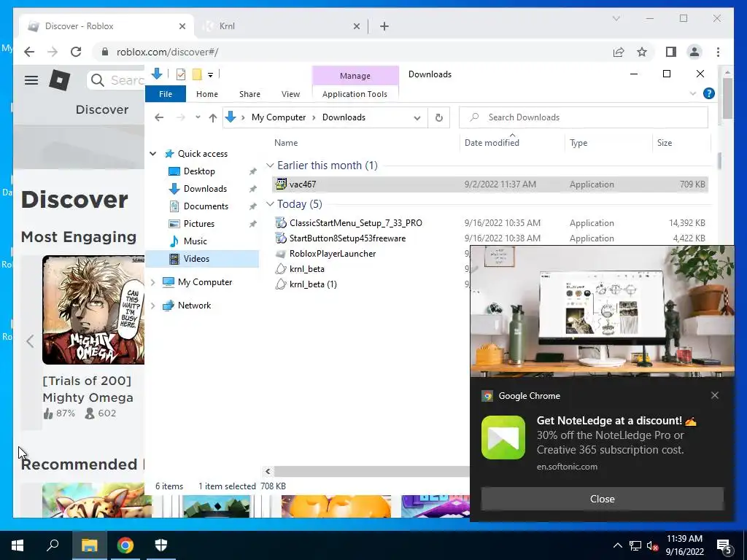Click the Properties checkmark icon in Explorer toolbar
This screenshot has width=747, height=560.
pyautogui.click(x=181, y=74)
